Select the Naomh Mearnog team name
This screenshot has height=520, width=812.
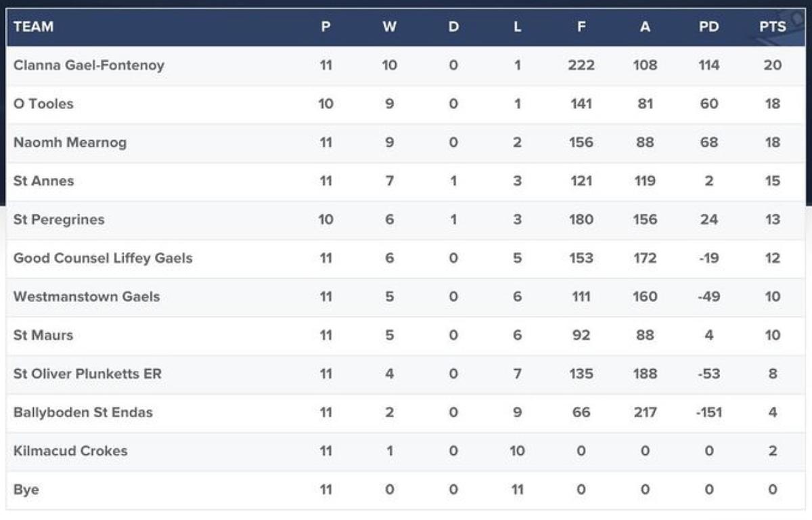70,143
